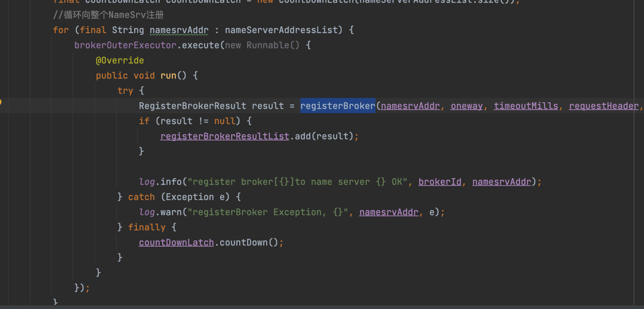Click the timeoutMills argument

click(526, 106)
